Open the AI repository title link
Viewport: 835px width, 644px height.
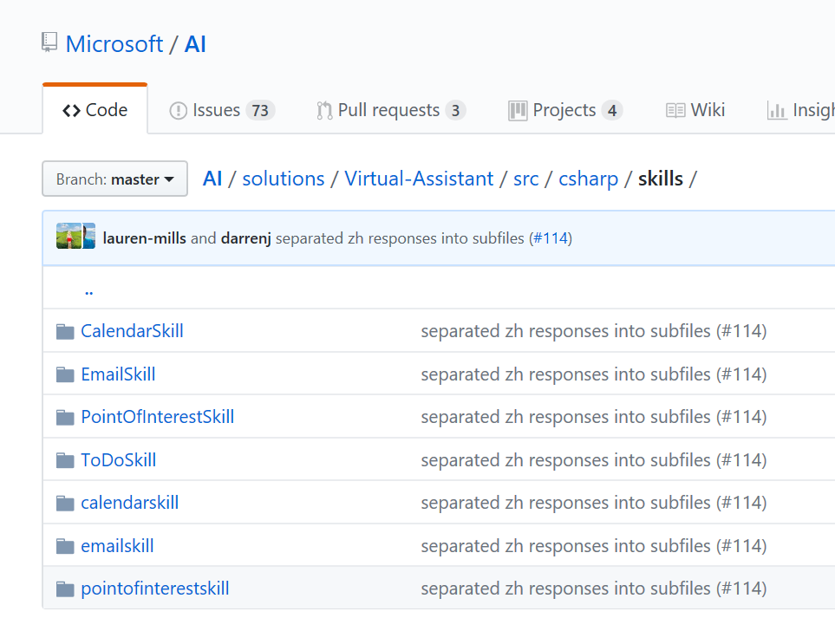[x=195, y=43]
